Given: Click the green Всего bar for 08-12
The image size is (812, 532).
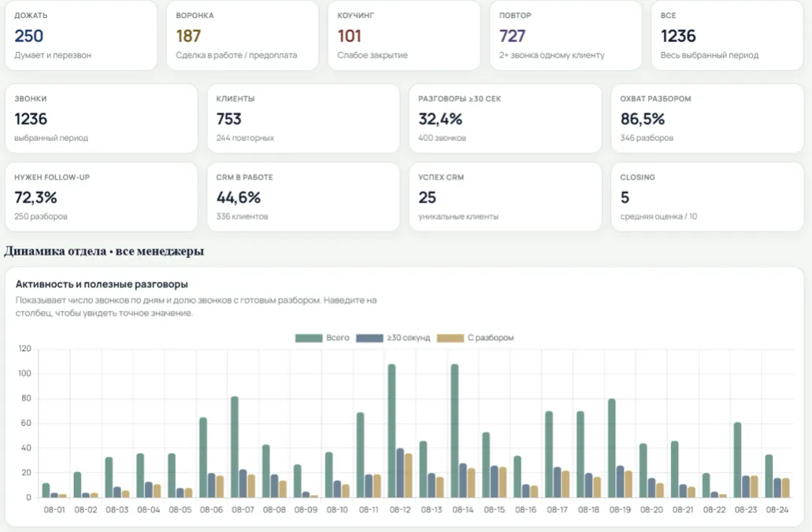Looking at the screenshot, I should [392, 430].
